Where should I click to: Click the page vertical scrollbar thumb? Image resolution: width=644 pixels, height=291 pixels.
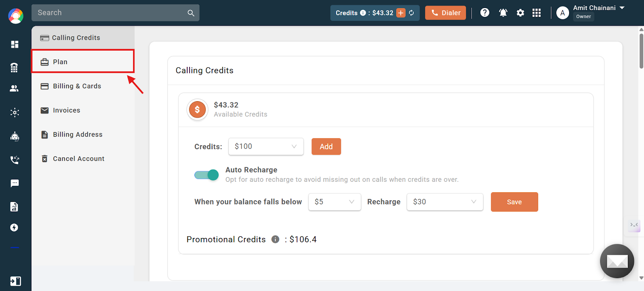[x=641, y=51]
